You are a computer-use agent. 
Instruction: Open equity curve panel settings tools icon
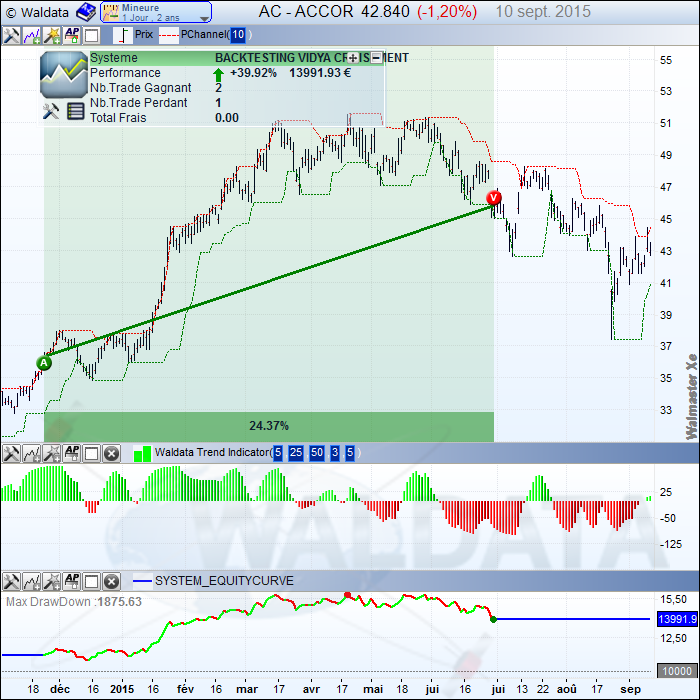[x=11, y=581]
